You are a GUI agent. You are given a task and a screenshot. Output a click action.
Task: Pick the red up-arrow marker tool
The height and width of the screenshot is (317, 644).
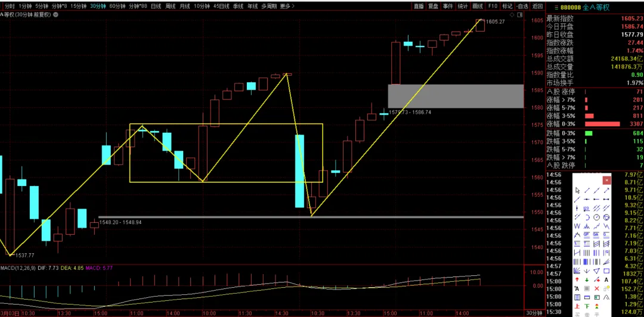coord(577,279)
